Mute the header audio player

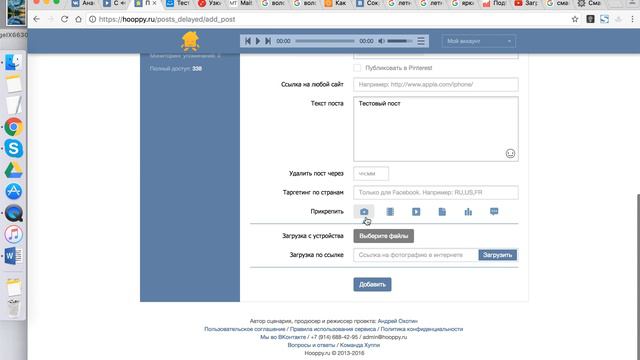381,41
